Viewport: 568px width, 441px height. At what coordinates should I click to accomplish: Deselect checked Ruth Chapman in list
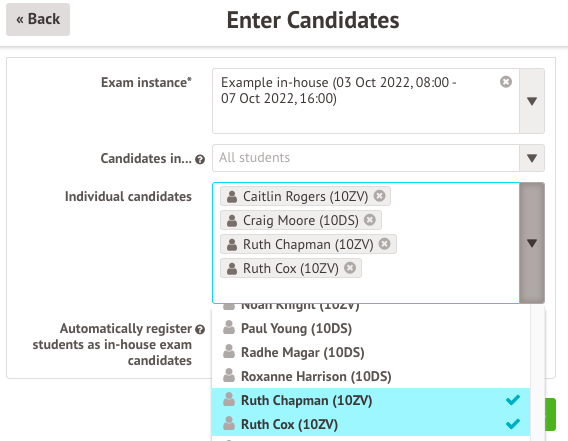(x=371, y=400)
